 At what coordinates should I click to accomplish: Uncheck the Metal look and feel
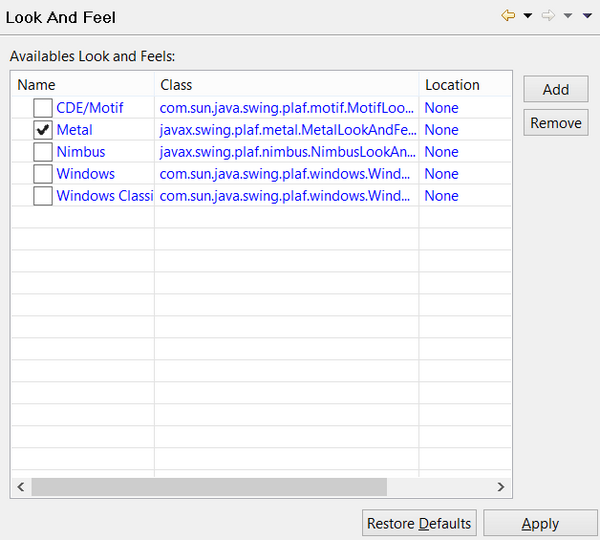[x=43, y=130]
